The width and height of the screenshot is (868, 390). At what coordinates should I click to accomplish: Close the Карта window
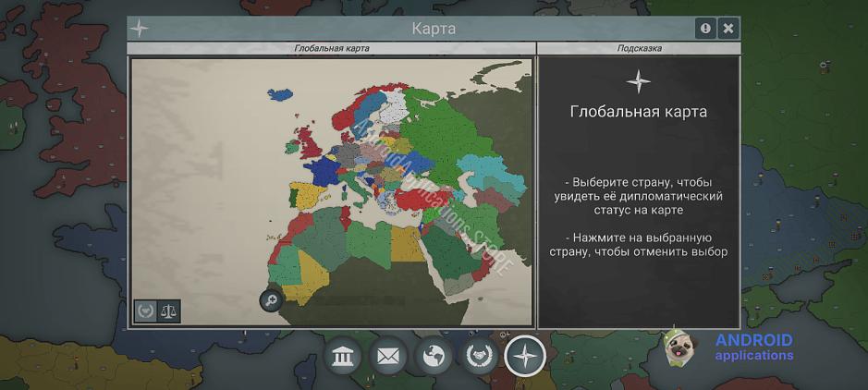click(728, 29)
